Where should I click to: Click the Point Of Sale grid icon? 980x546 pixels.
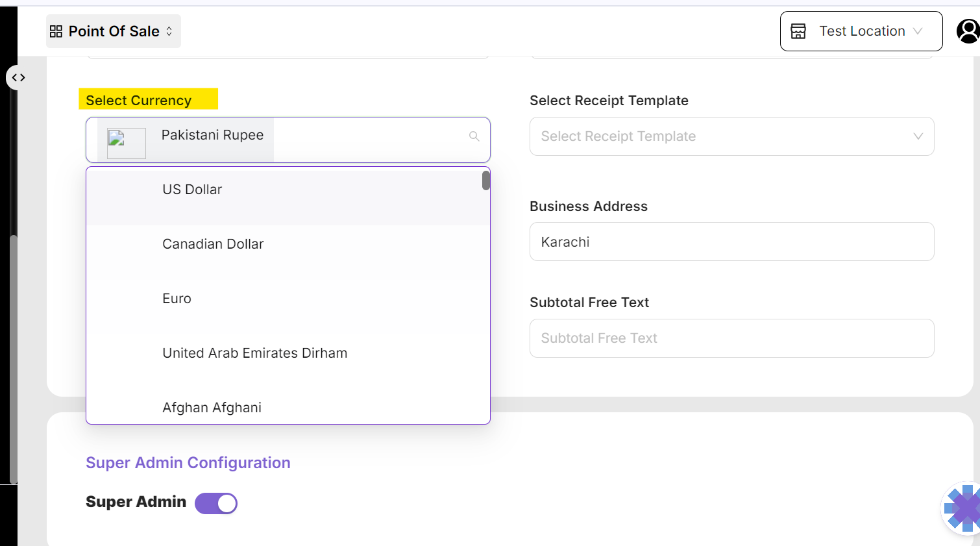[x=56, y=31]
